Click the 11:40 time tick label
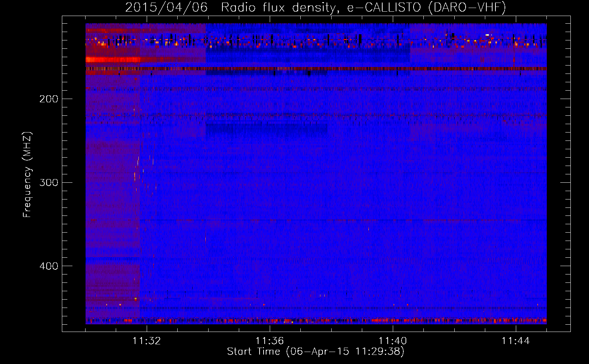Screen dimensions: 589x364 (393, 341)
